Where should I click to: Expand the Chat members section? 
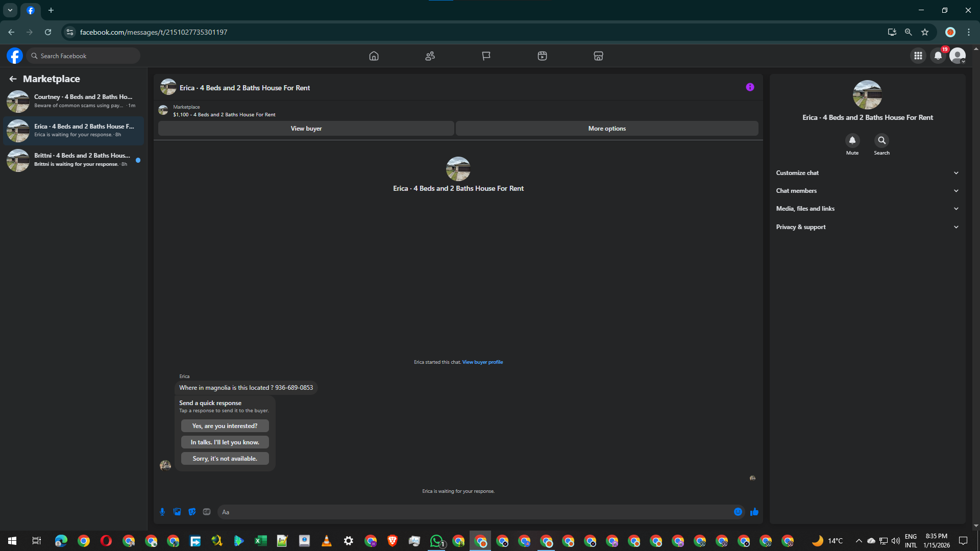tap(867, 191)
